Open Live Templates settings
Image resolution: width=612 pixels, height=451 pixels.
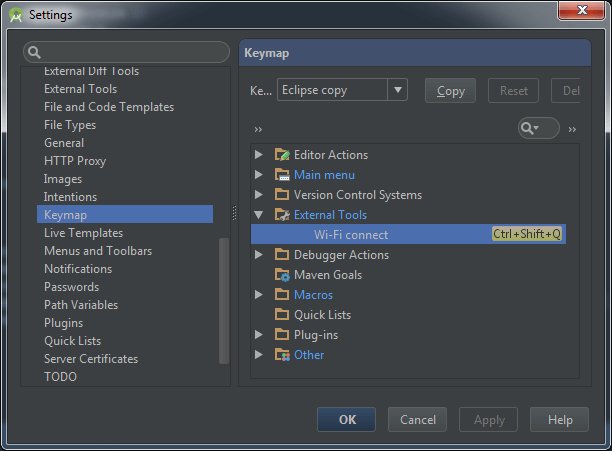[x=84, y=233]
